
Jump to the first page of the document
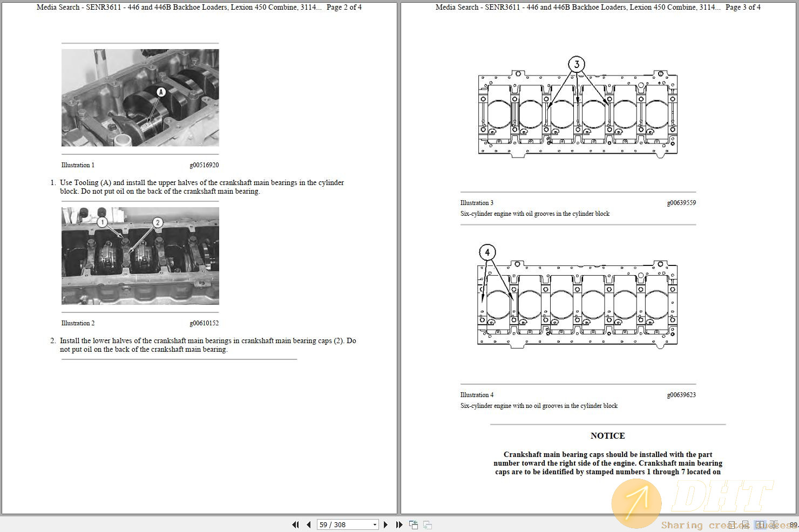296,524
